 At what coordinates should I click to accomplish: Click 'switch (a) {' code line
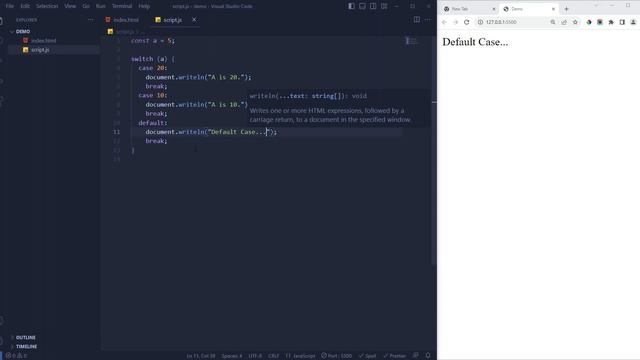(x=153, y=59)
